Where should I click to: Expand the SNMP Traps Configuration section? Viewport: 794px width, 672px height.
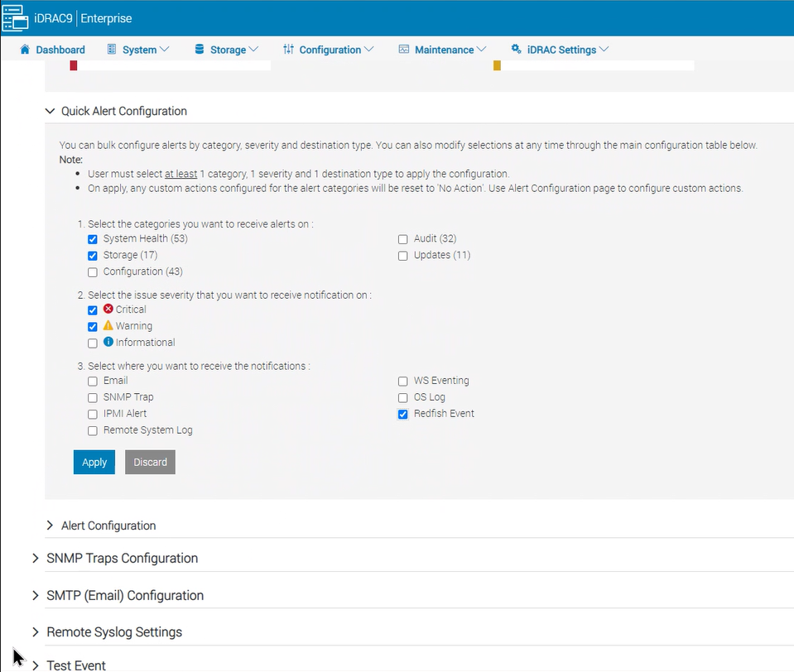(35, 558)
